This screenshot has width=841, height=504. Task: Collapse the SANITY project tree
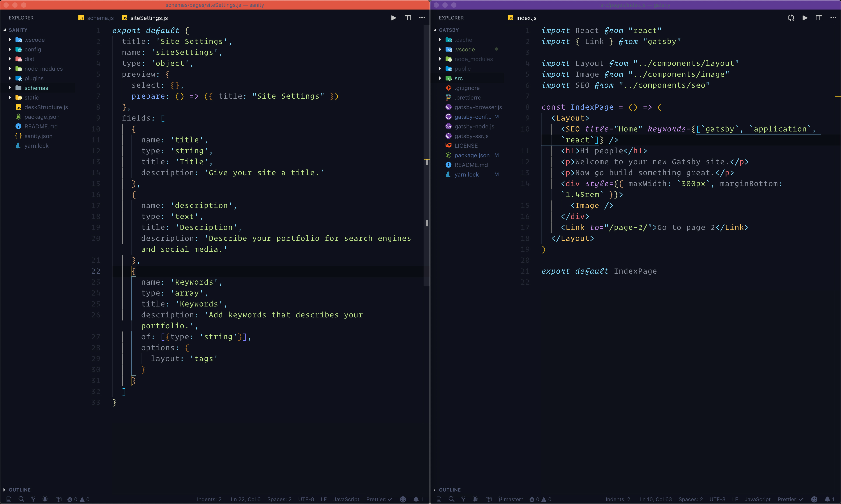[x=18, y=30]
